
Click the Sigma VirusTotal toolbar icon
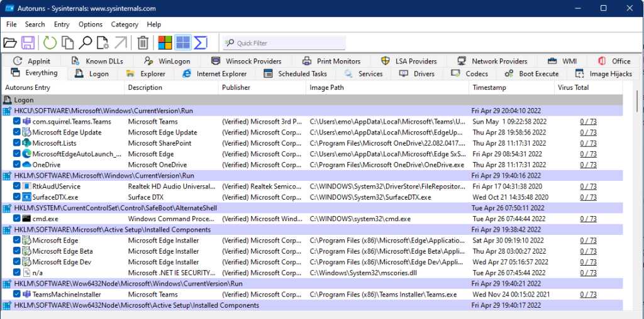201,43
